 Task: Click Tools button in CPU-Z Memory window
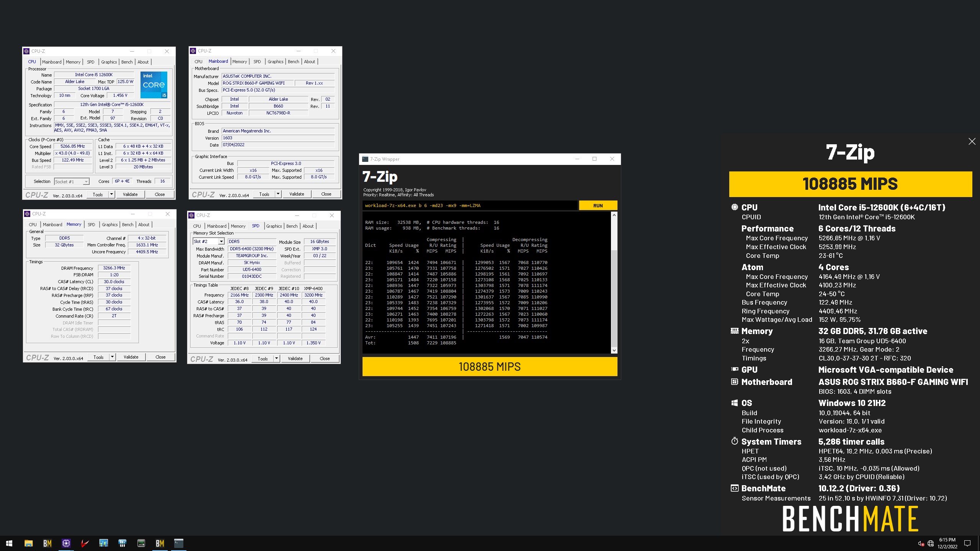pos(98,357)
